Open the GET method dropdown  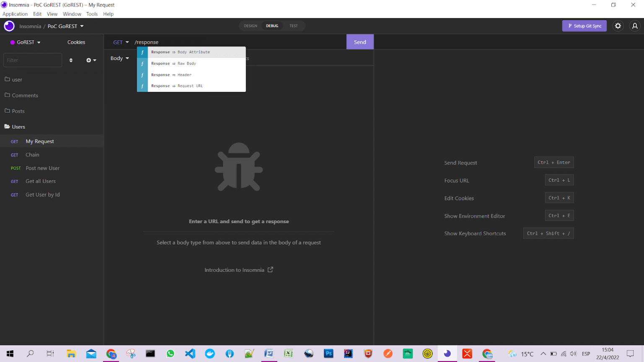tap(120, 42)
